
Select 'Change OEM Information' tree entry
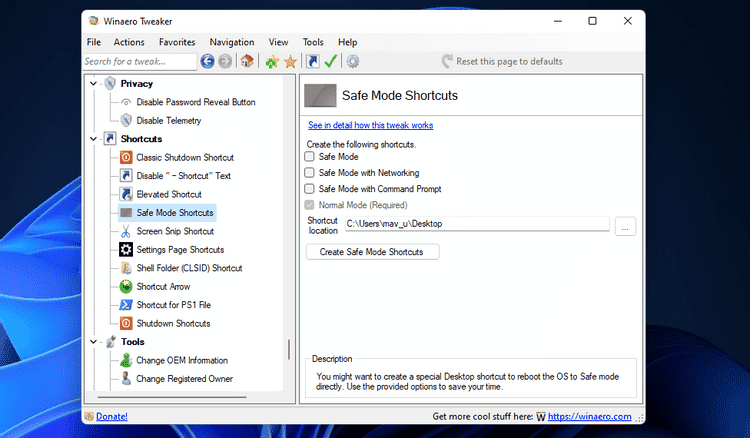[182, 361]
